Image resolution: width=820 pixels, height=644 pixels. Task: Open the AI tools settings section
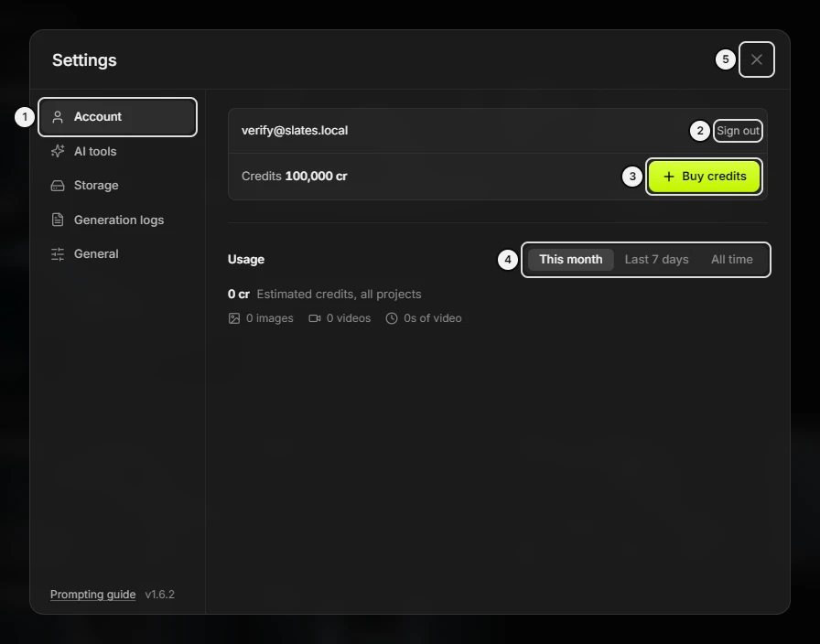click(118, 151)
